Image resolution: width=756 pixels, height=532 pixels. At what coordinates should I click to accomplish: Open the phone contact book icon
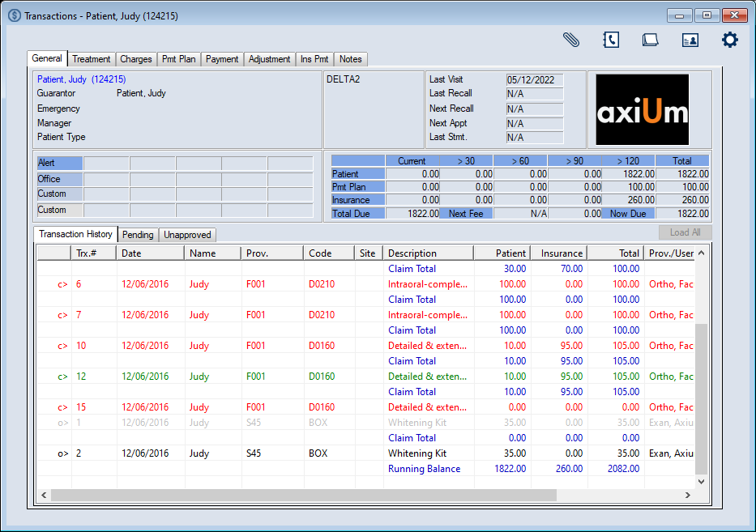611,40
